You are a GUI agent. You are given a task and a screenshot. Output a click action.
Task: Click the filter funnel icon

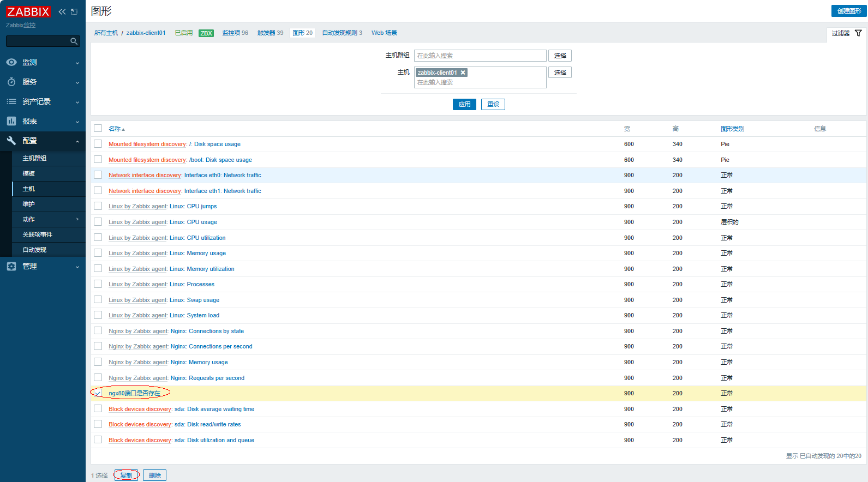tap(858, 33)
